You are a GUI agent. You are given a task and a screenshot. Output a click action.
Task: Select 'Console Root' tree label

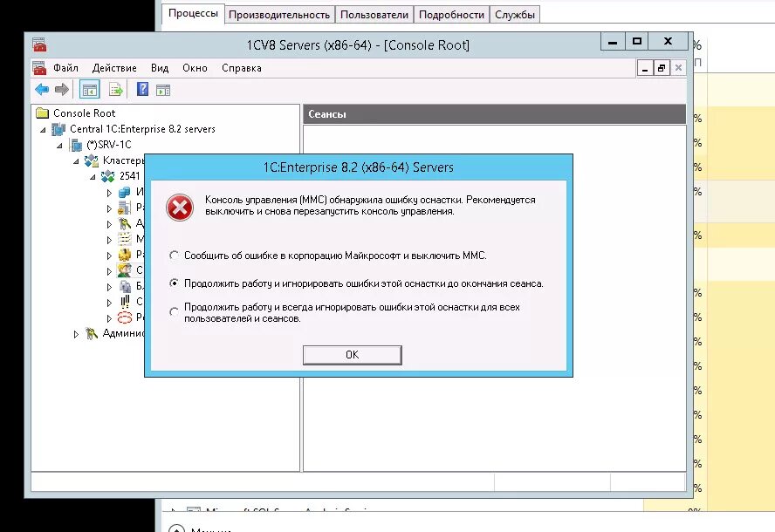coord(84,113)
